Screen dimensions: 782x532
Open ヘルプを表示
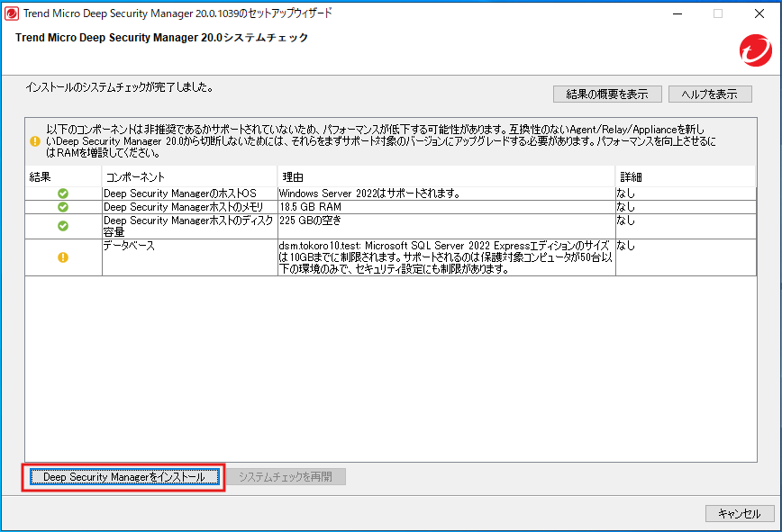[x=710, y=95]
